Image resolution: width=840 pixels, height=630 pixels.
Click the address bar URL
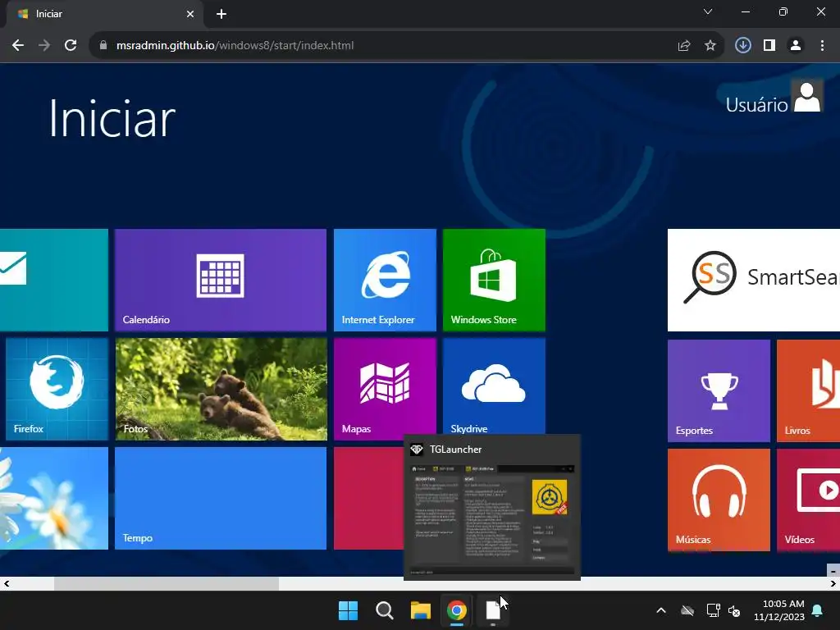[x=235, y=46]
